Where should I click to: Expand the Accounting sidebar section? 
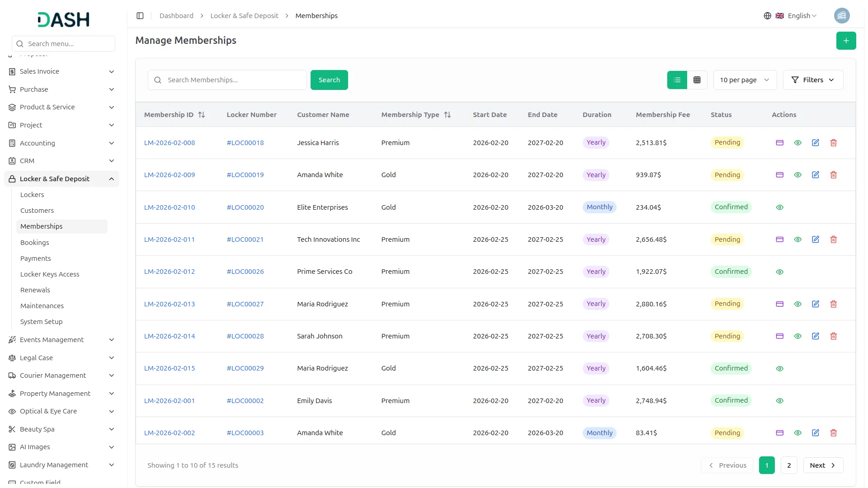point(61,143)
